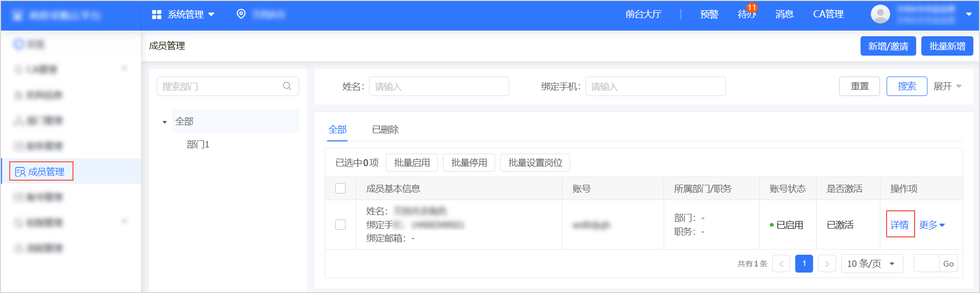The height and width of the screenshot is (293, 980).
Task: Click the page jump number input
Action: click(x=926, y=264)
